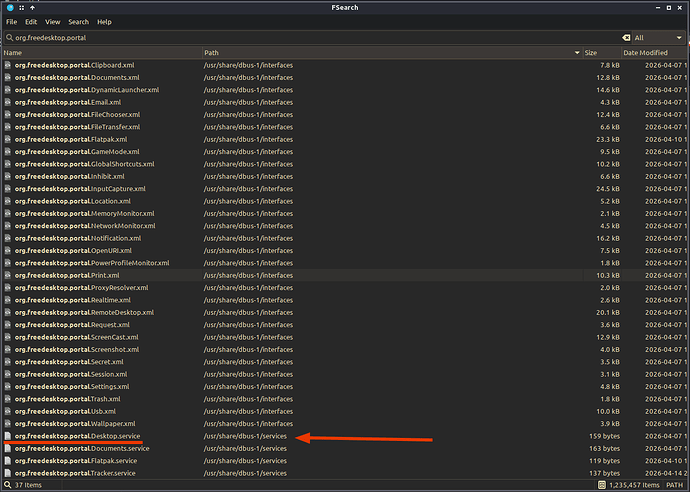The height and width of the screenshot is (492, 690).
Task: Sort results by the Name column
Action: [x=102, y=53]
